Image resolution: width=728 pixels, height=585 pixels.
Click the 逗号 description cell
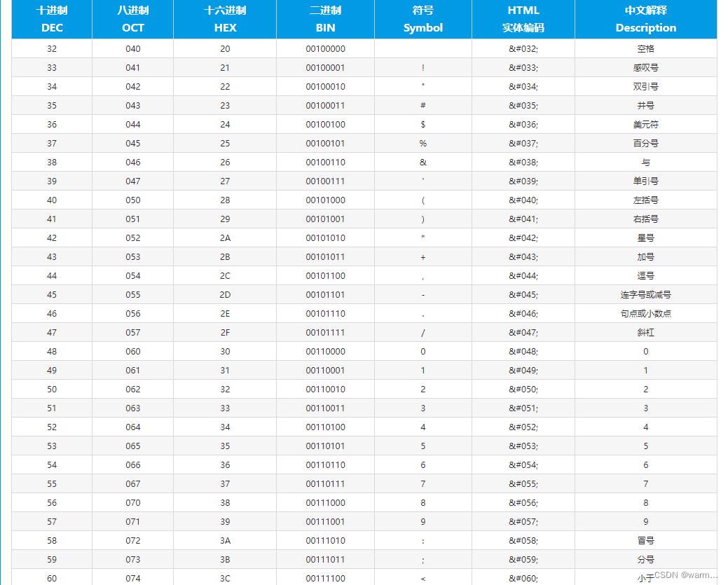pyautogui.click(x=646, y=276)
